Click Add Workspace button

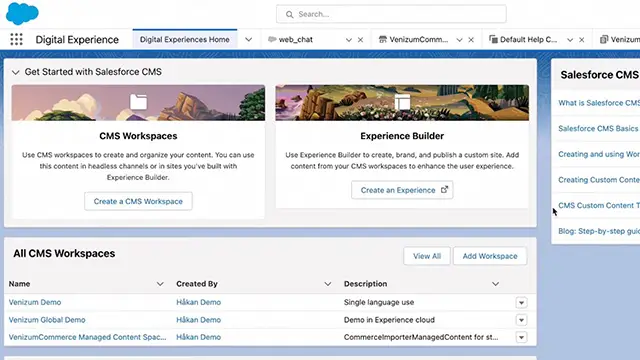click(490, 256)
